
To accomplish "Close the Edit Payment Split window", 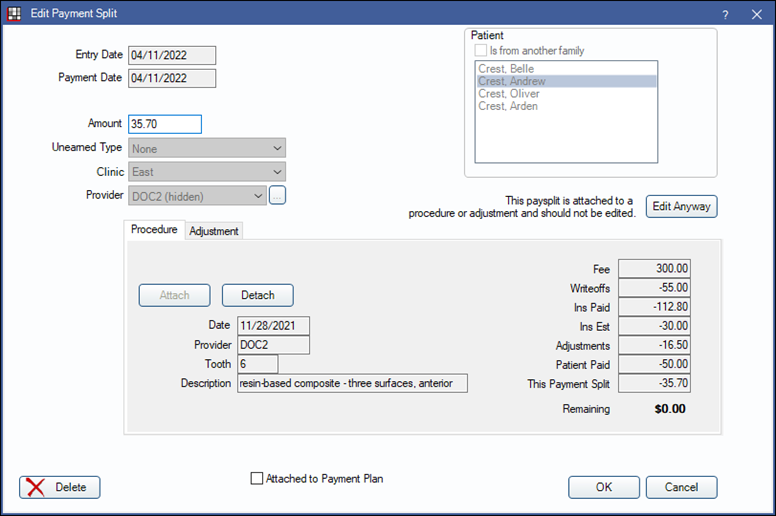I will click(x=754, y=14).
